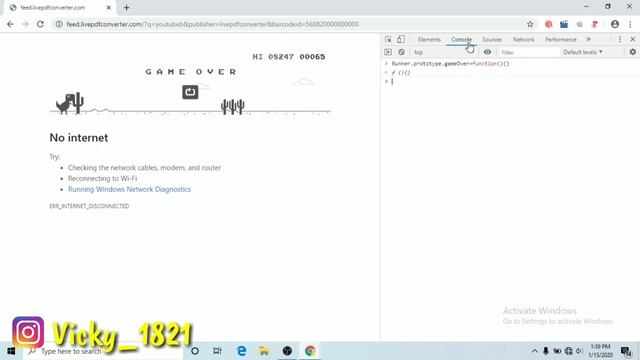Viewport: 640px width, 360px height.
Task: Close the DevTools panel
Action: [633, 39]
